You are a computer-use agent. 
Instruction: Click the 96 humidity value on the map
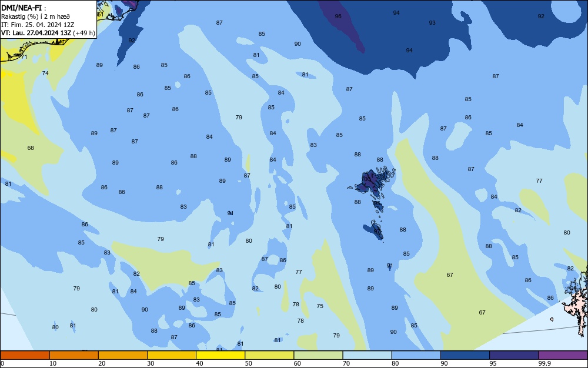[x=338, y=16]
